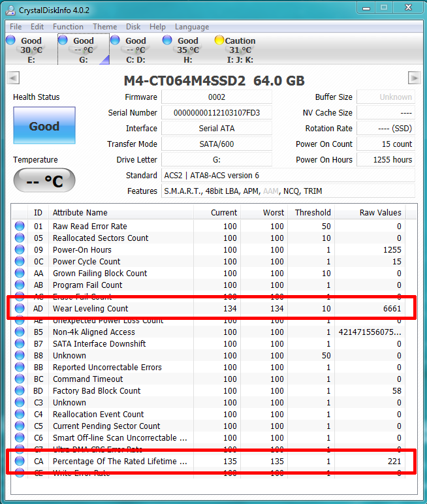This screenshot has height=504, width=427.
Task: Click the Interface field showing Serial ATA
Action: coord(217,129)
